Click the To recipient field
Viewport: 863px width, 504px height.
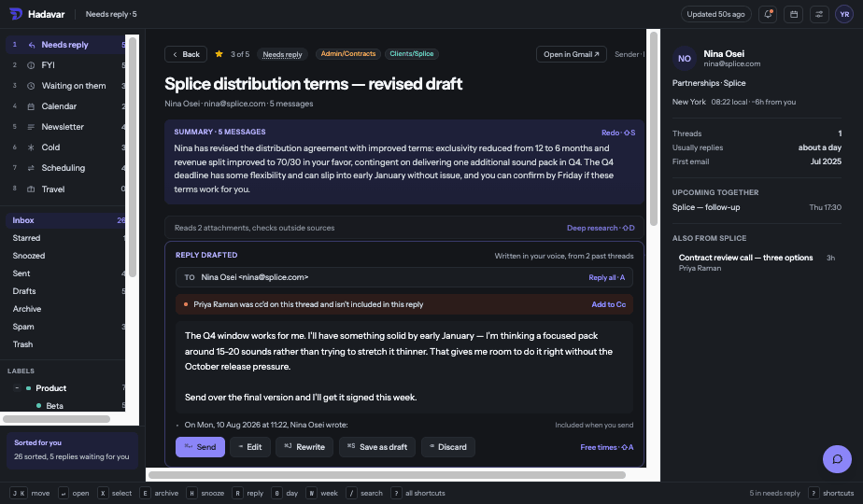point(404,277)
